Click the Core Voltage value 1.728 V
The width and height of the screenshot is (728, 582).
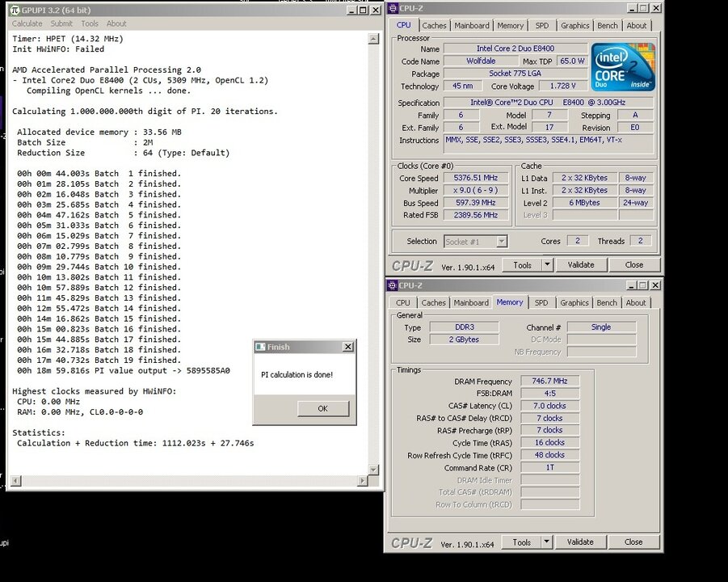562,86
